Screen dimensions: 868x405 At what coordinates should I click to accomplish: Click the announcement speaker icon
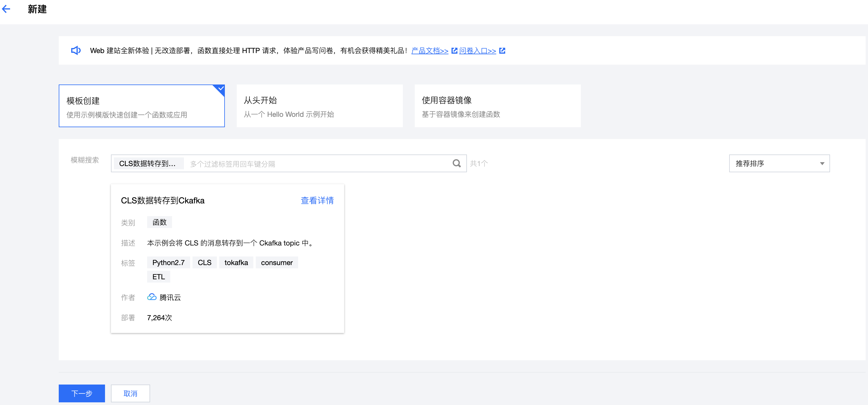coord(76,50)
